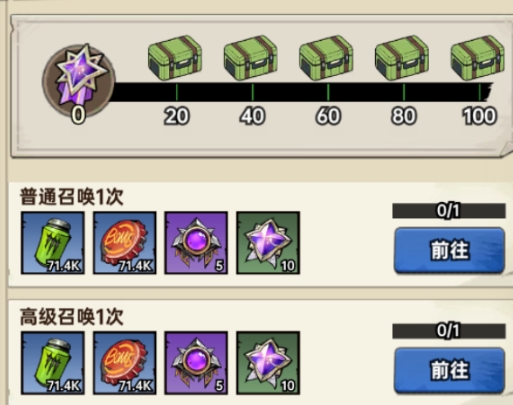Open the green chest at milestone 80
The image size is (513, 405).
tap(402, 58)
